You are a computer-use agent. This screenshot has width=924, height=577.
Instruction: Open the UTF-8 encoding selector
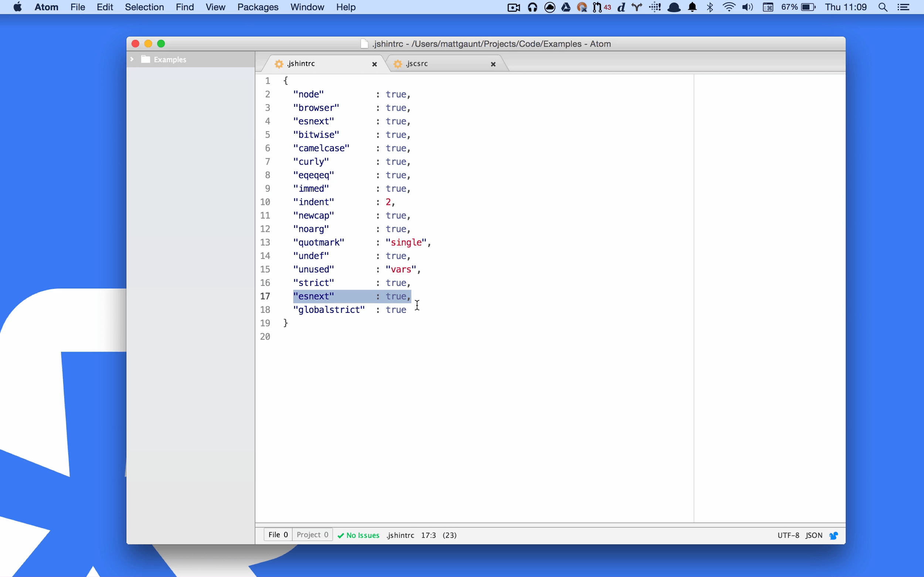pos(788,535)
